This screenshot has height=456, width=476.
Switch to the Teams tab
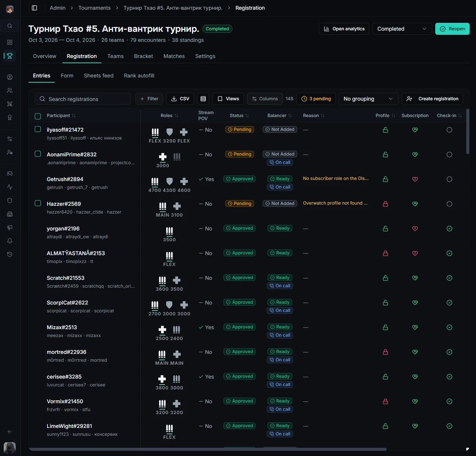click(x=115, y=56)
